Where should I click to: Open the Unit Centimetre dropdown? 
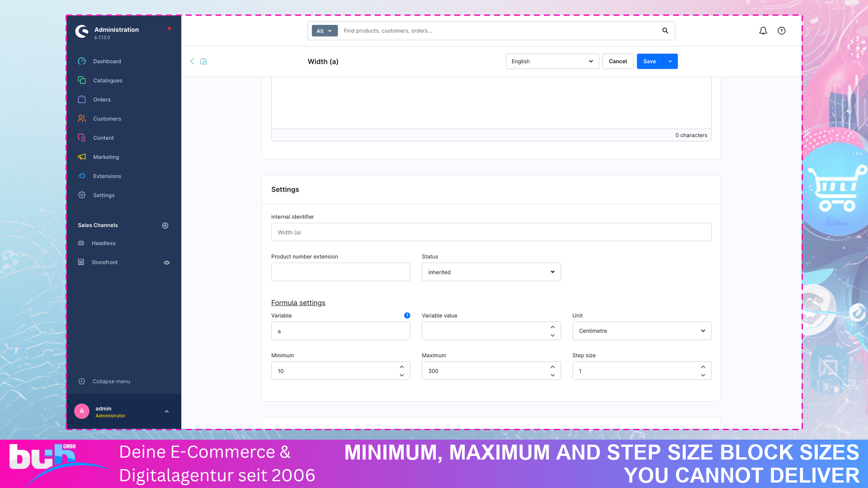point(642,331)
